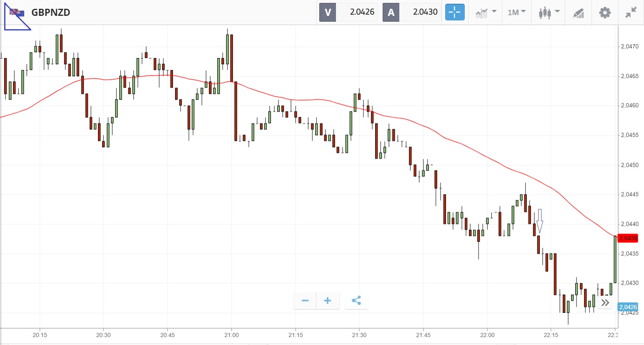This screenshot has height=345, width=644.
Task: Open the compare/indicators chart dropdown
Action: pos(485,12)
